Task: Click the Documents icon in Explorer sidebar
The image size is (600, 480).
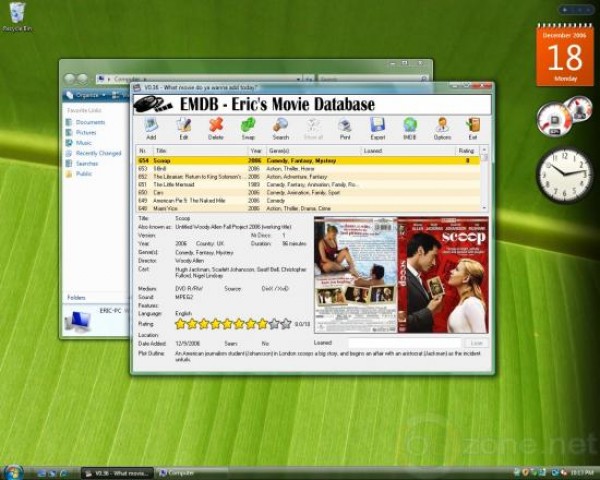Action: [69, 122]
